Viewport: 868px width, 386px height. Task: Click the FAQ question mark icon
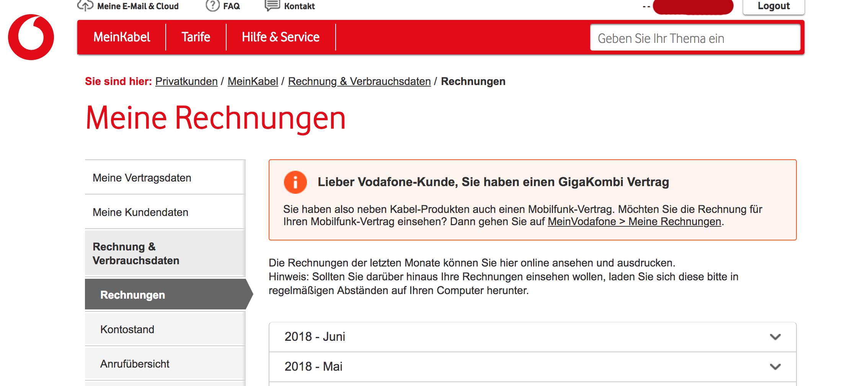[212, 5]
